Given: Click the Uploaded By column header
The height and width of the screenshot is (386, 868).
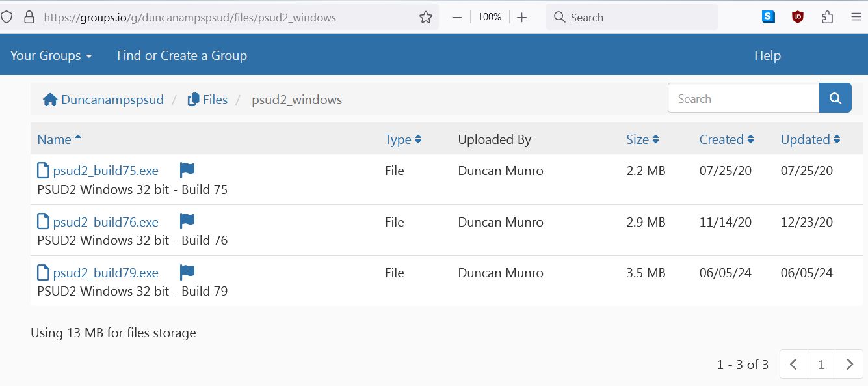Looking at the screenshot, I should 495,139.
